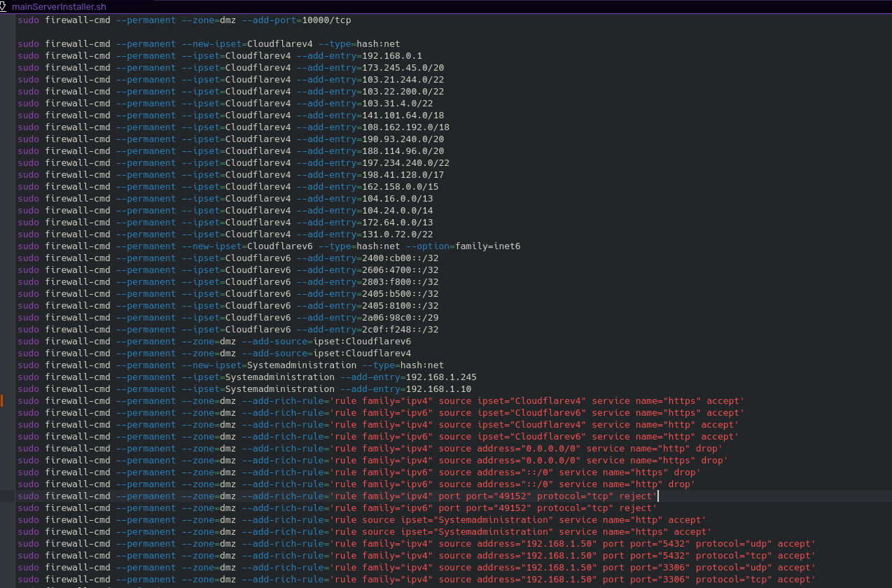
Task: Click the ipv6 Cloudflarev6 http accept rule
Action: coord(378,437)
